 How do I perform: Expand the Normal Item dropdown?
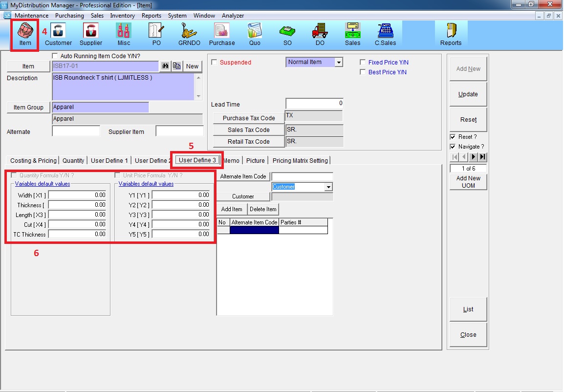coord(339,63)
